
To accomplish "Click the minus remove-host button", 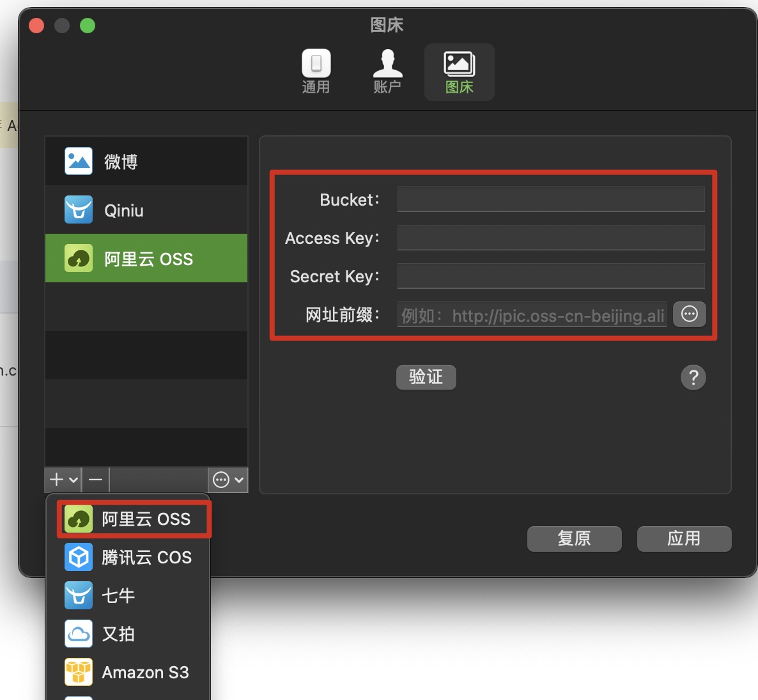I will click(96, 480).
